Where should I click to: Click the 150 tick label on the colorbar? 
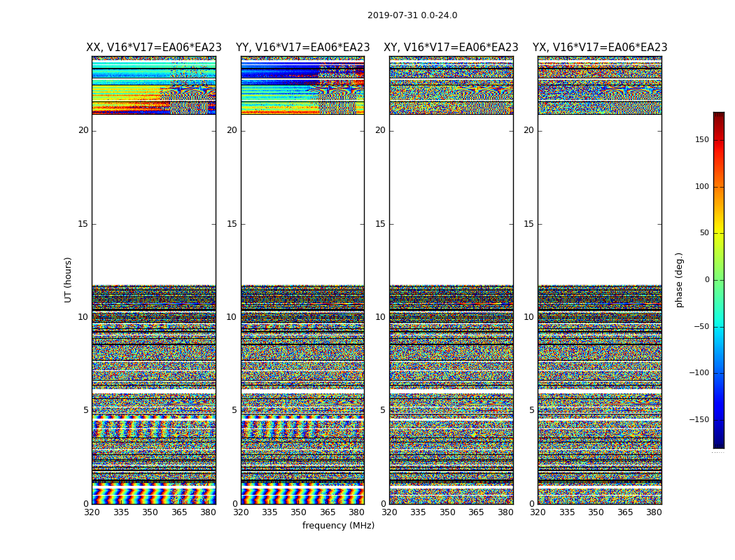point(702,139)
